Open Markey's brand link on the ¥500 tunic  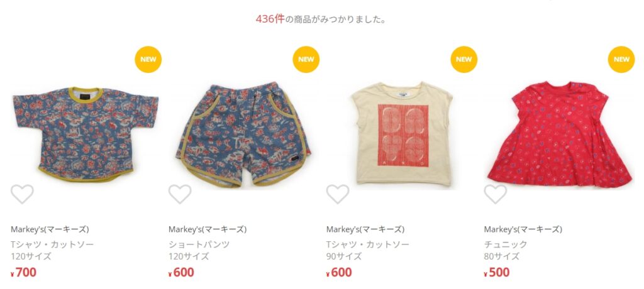point(523,229)
